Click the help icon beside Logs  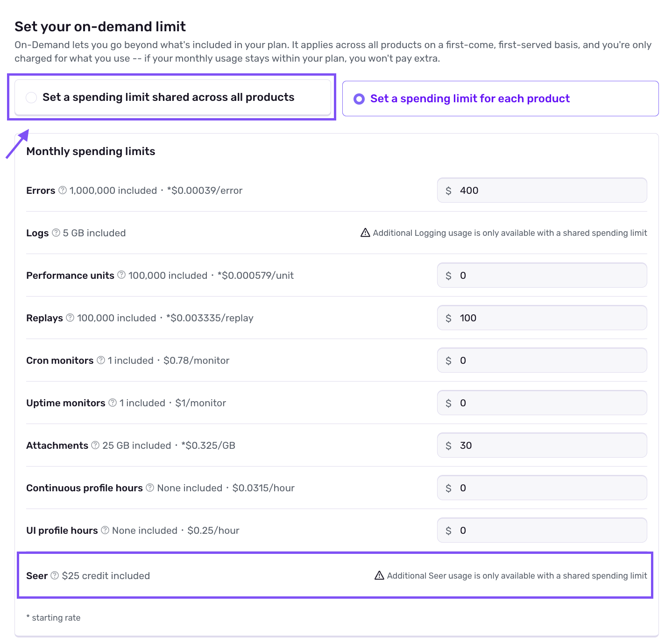56,233
